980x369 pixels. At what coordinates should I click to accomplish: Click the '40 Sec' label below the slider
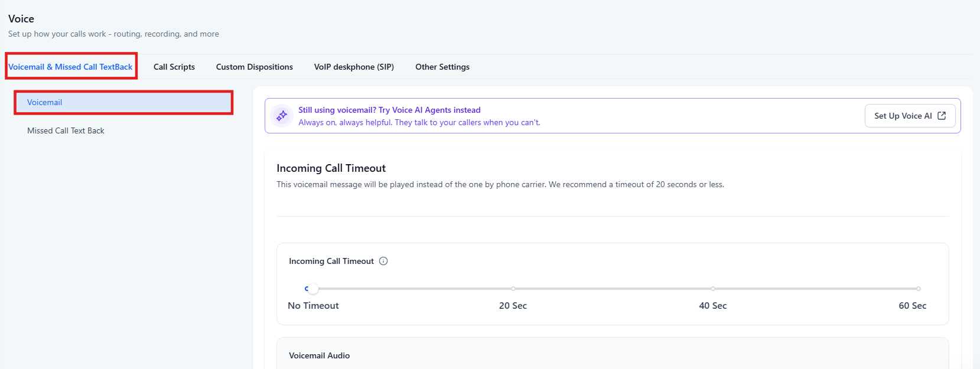(x=712, y=305)
